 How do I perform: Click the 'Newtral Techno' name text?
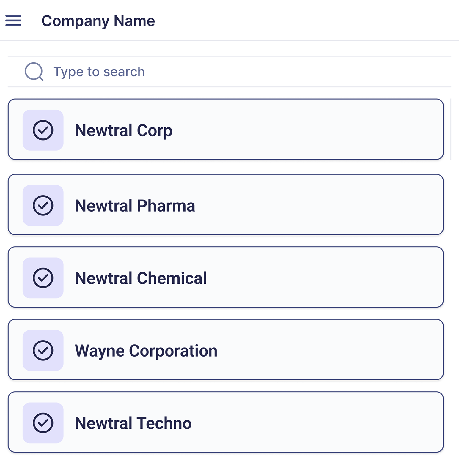[x=133, y=423]
